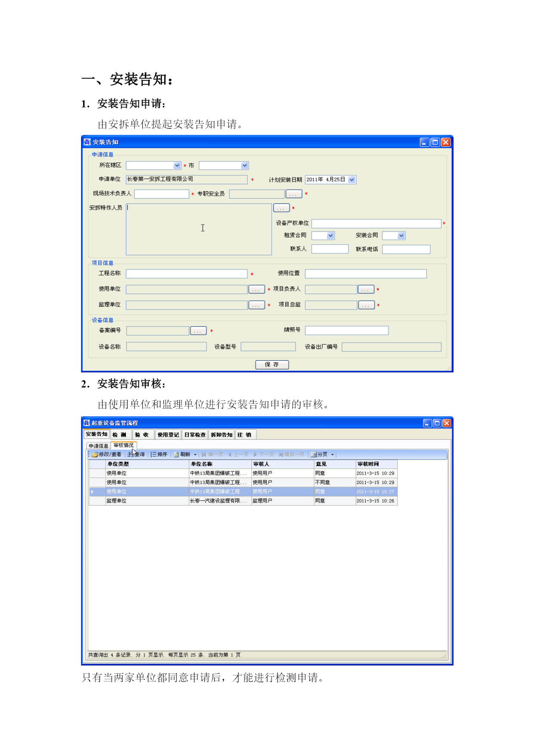This screenshot has height=756, width=535.
Task: Click the 联系电话 input field
Action: click(406, 250)
